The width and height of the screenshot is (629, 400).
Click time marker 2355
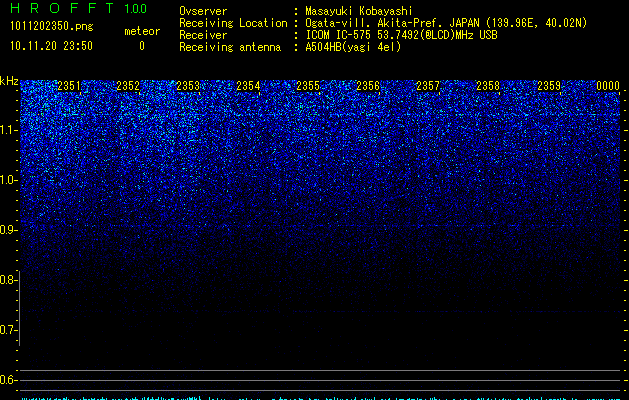click(308, 86)
